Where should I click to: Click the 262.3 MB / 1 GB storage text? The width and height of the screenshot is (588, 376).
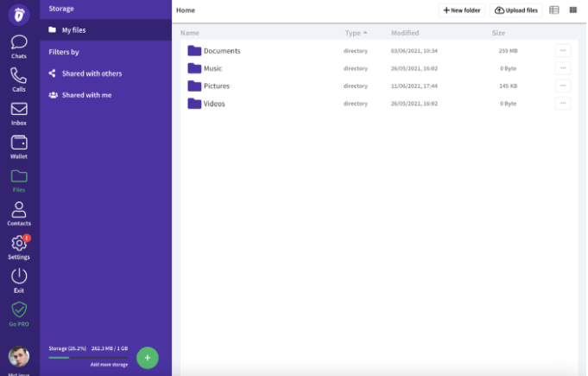(x=110, y=348)
